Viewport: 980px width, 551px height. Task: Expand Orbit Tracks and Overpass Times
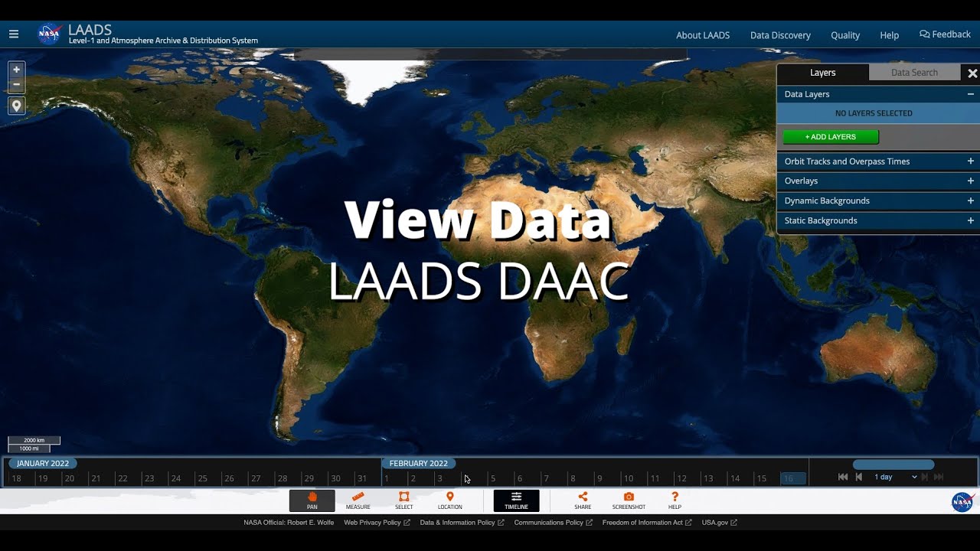[x=971, y=161]
